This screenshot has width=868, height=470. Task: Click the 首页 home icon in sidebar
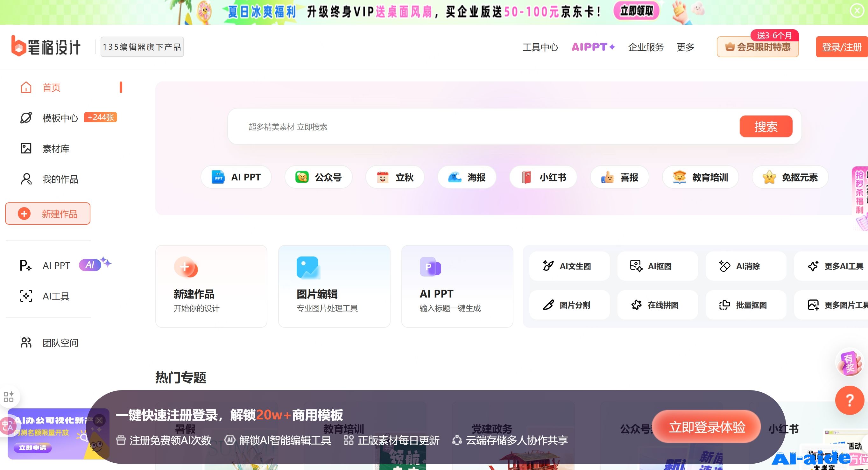[26, 87]
